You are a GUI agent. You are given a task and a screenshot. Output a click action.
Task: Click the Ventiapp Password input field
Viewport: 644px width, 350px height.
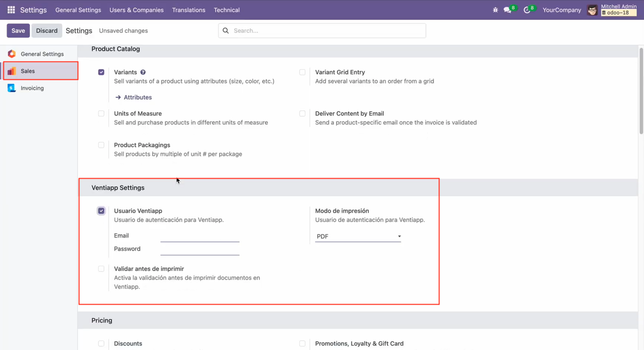[200, 249]
